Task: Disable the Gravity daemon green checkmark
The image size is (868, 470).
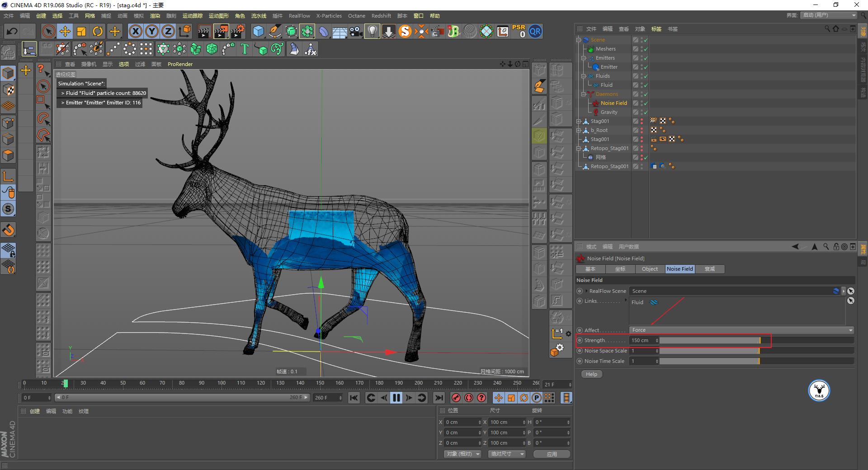Action: [x=646, y=112]
